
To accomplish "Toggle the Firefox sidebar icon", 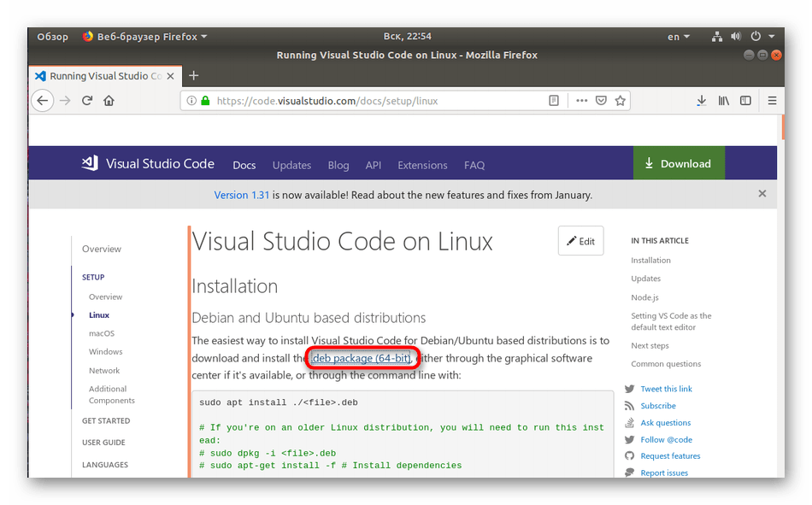I will click(745, 101).
